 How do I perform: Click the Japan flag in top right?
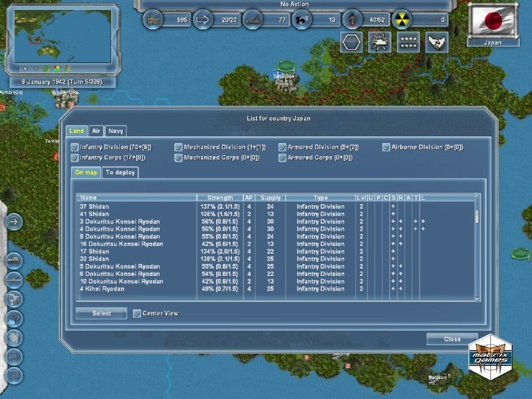point(493,21)
